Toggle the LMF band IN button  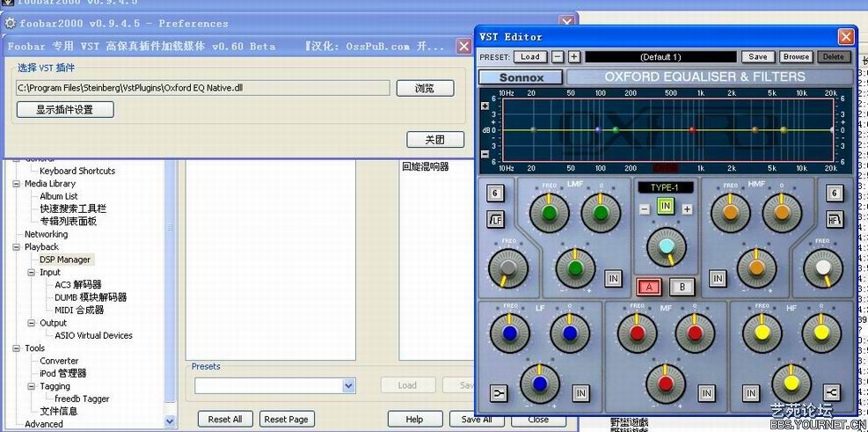tap(613, 278)
